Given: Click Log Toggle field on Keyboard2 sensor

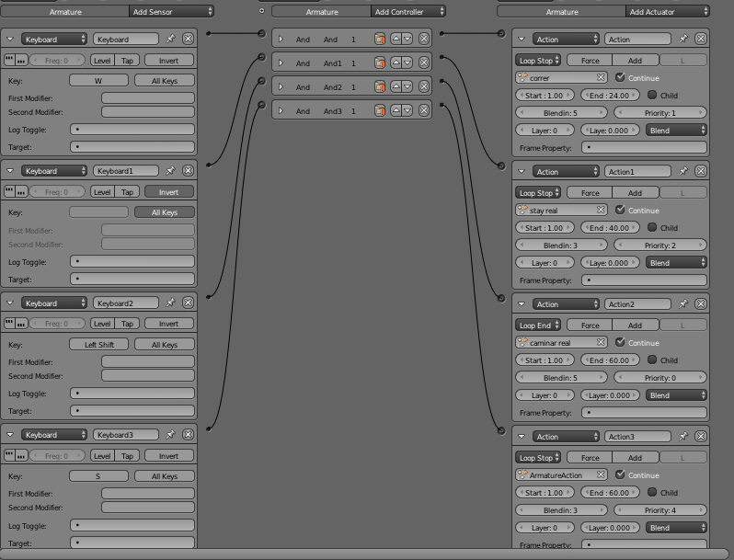Looking at the screenshot, I should click(x=132, y=393).
